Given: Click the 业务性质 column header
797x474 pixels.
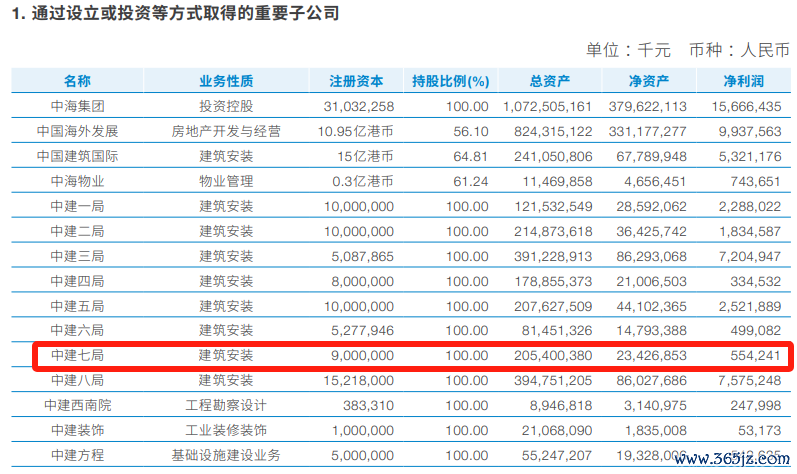Looking at the screenshot, I should 226,81.
